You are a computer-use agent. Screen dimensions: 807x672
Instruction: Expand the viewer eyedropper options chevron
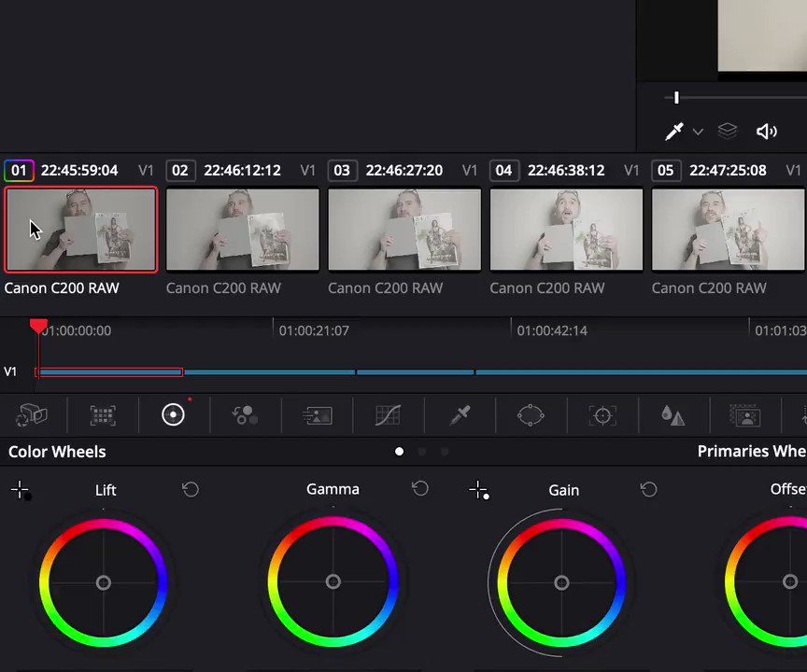[x=698, y=133]
